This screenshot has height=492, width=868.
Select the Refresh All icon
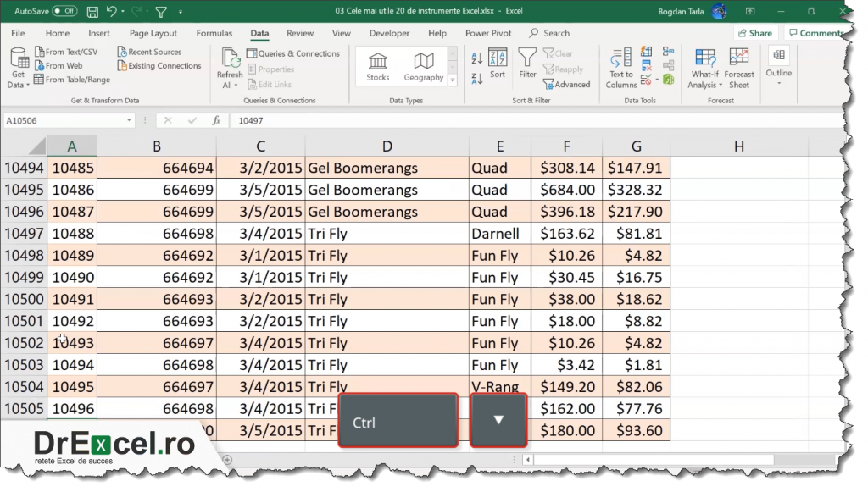pos(229,66)
